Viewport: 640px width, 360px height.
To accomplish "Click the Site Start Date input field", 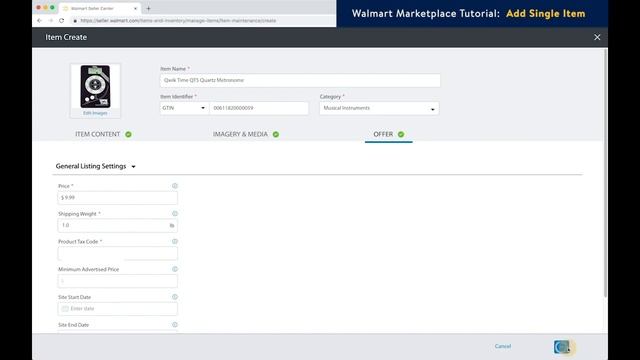I will point(118,309).
